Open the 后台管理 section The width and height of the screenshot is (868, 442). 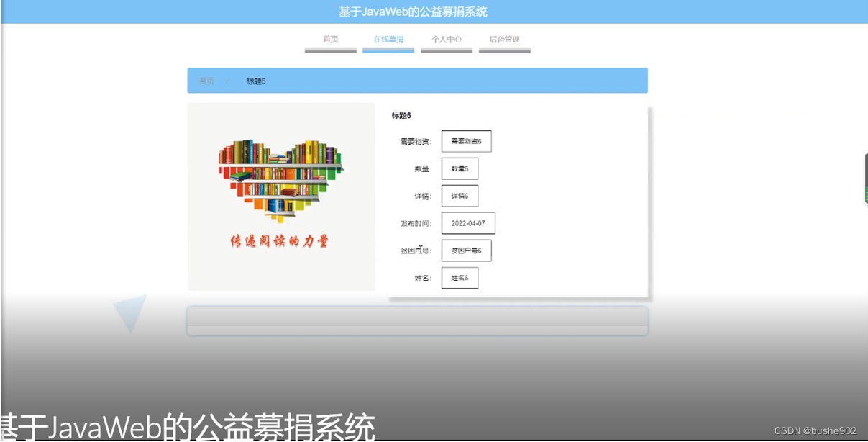coord(504,40)
